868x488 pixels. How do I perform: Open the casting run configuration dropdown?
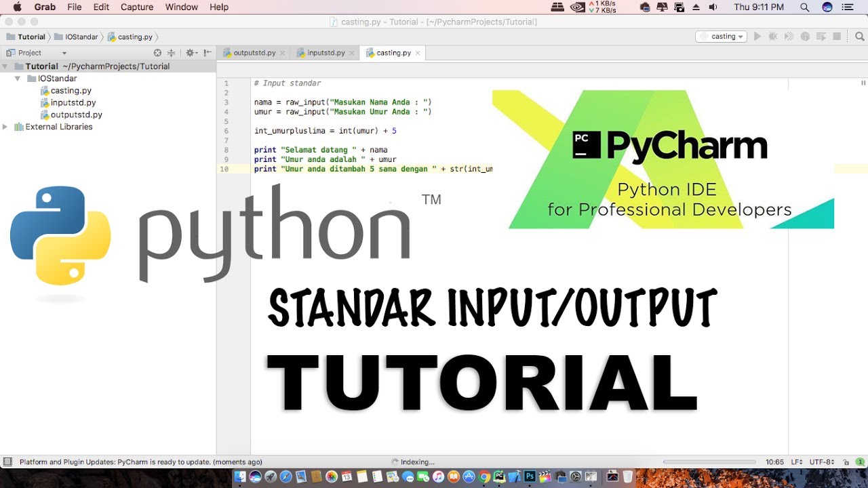click(721, 37)
